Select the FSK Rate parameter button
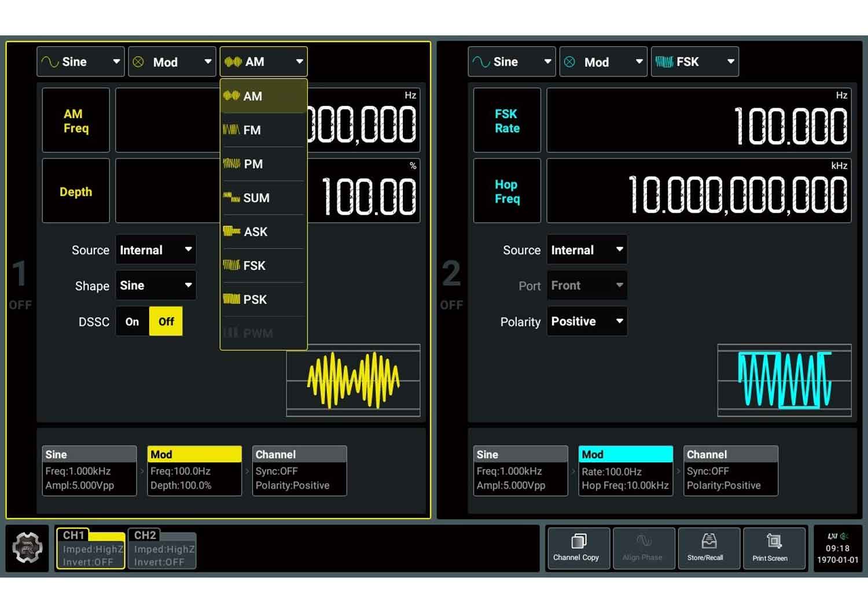 (507, 120)
